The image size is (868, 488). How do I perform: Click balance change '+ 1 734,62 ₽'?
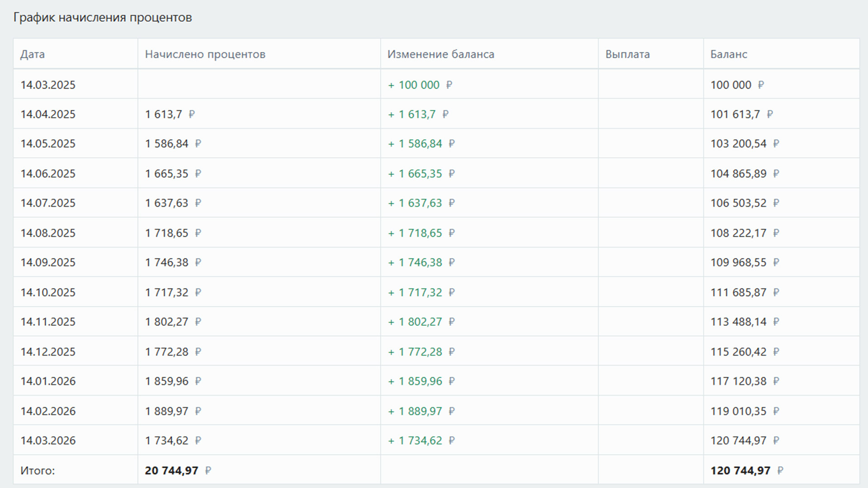(x=421, y=441)
